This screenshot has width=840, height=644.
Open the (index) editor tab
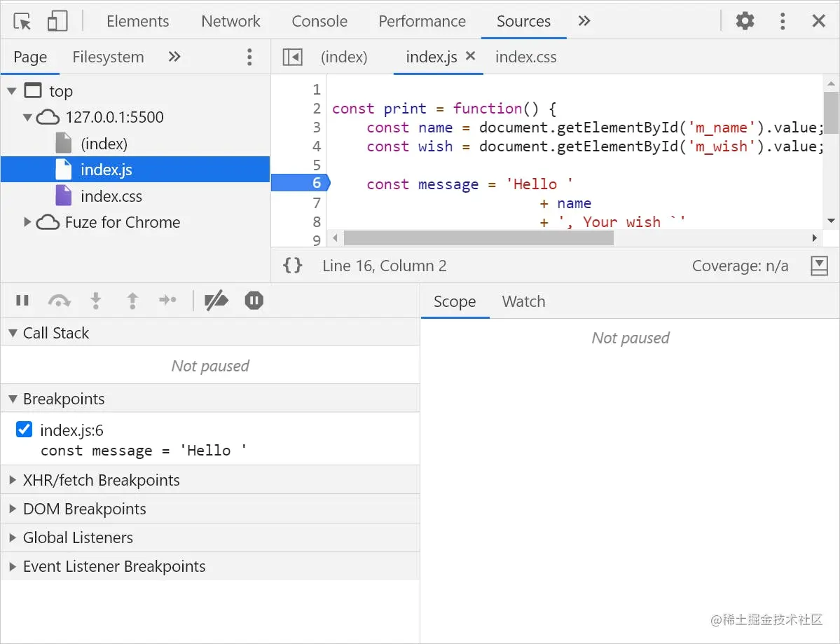[344, 57]
